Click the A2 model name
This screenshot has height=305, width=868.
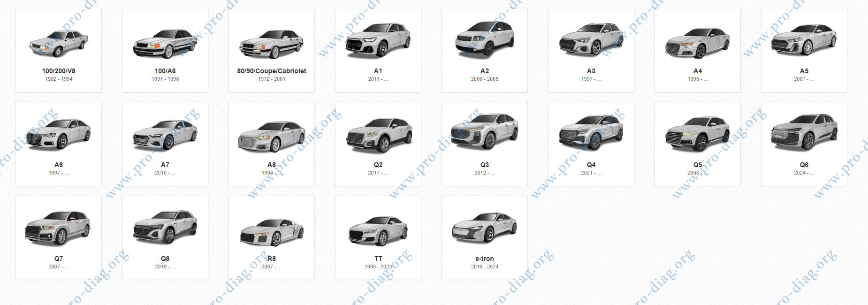(485, 71)
